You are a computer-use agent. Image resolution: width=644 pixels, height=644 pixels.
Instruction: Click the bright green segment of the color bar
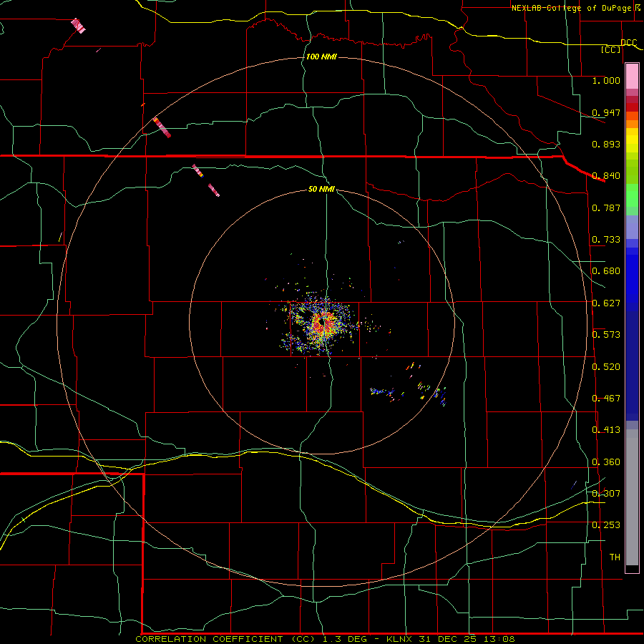(632, 195)
